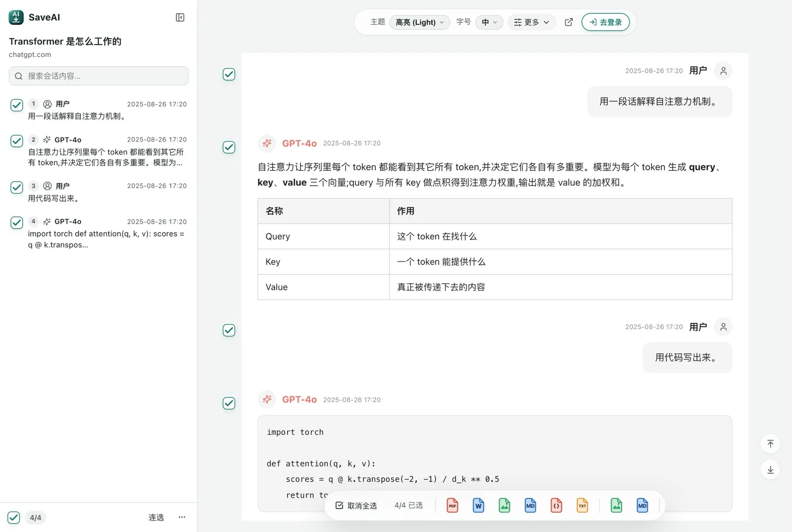Click the '4/4 已选' selection count

click(x=408, y=505)
